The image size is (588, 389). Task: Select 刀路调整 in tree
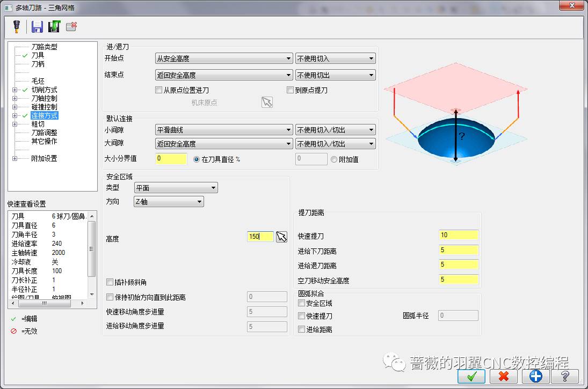(44, 133)
